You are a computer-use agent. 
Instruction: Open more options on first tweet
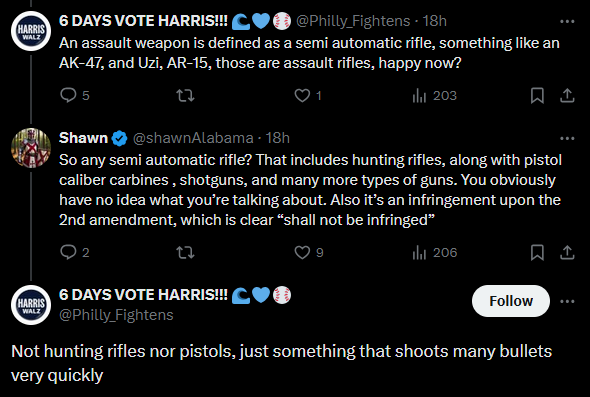click(567, 21)
